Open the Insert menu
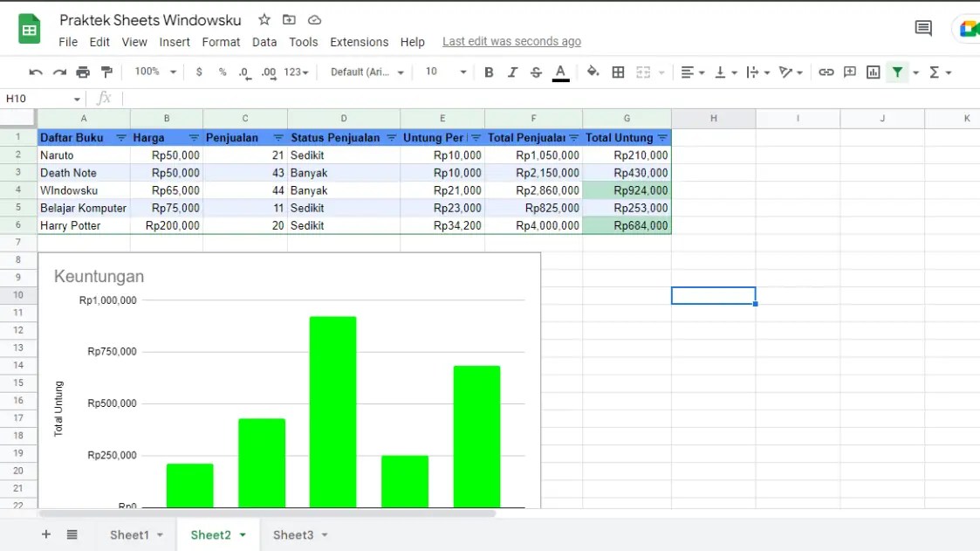The width and height of the screenshot is (980, 551). (175, 42)
